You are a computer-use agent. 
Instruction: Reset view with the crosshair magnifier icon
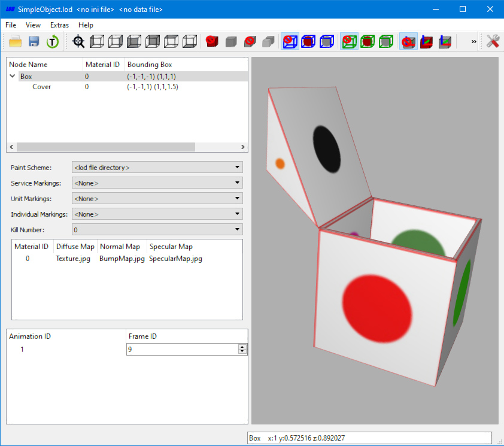[x=78, y=41]
